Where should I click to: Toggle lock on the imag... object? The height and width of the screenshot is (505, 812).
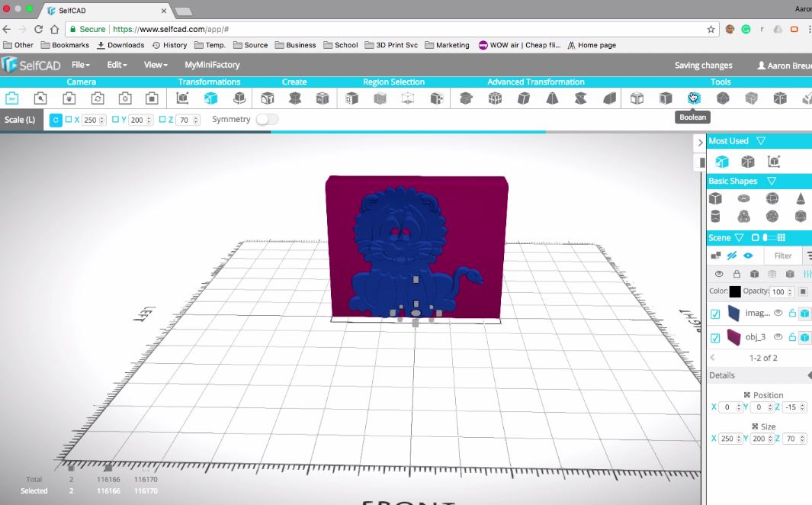[792, 313]
